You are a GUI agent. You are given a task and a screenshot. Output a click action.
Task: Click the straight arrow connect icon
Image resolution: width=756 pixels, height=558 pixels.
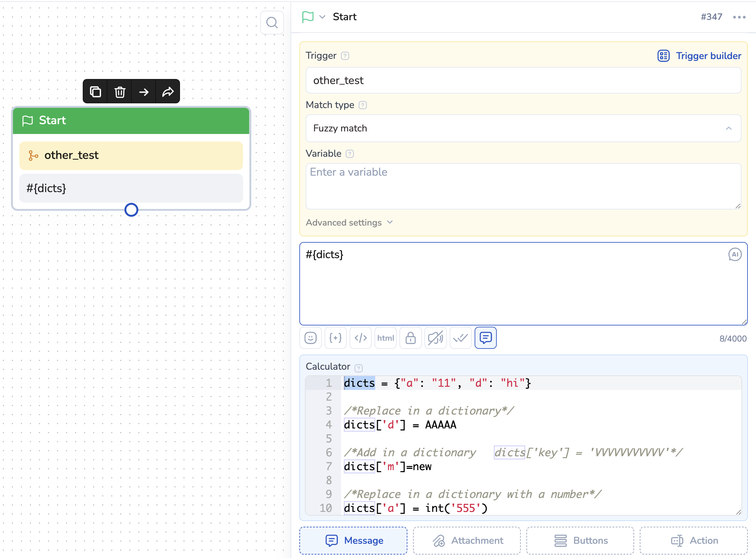coord(144,92)
